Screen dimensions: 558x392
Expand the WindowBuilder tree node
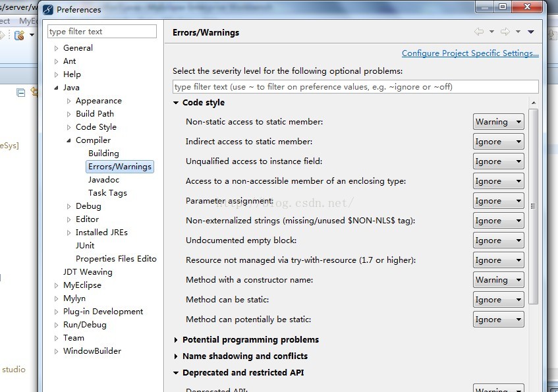[56, 351]
